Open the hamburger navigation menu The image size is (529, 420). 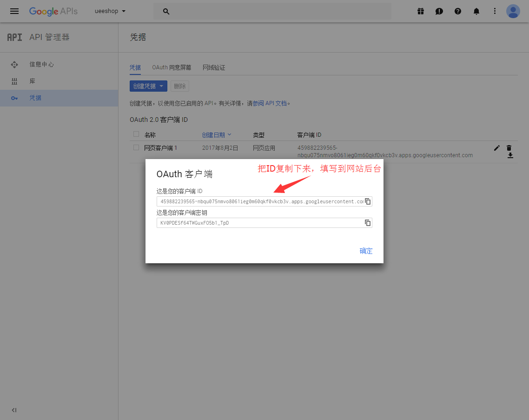pos(14,11)
